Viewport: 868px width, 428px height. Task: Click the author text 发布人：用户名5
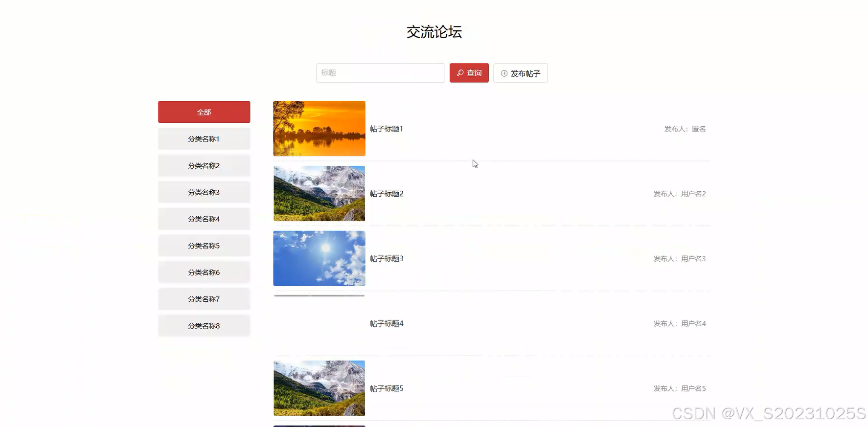point(680,388)
